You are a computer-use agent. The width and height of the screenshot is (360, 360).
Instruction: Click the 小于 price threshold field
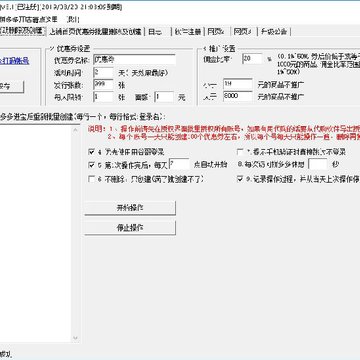pyautogui.click(x=238, y=84)
